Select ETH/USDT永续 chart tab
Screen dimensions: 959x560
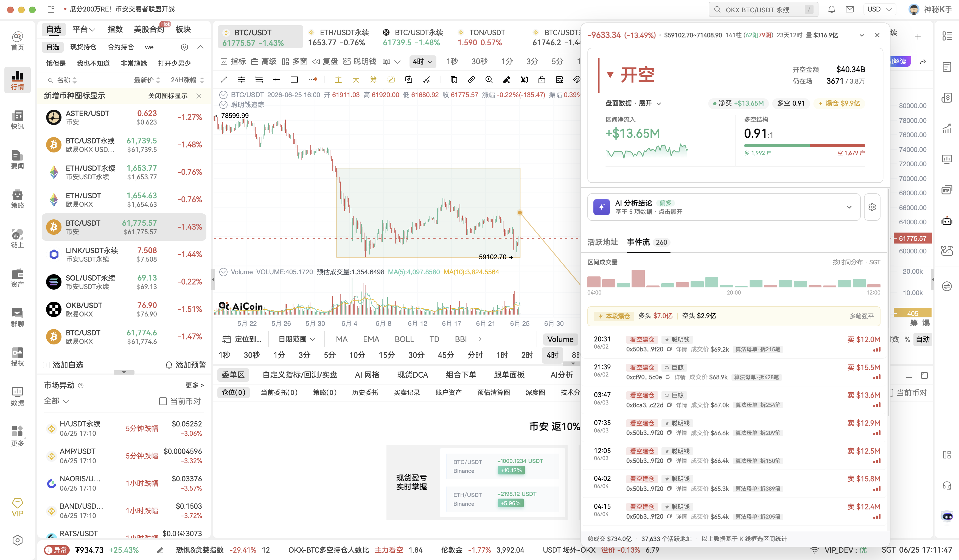click(x=339, y=37)
